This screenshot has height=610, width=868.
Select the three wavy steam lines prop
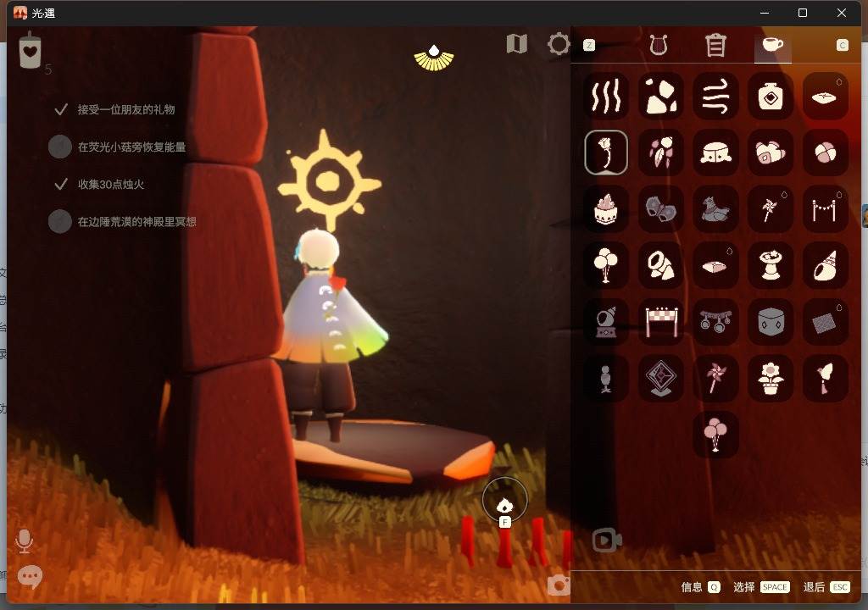click(x=605, y=97)
